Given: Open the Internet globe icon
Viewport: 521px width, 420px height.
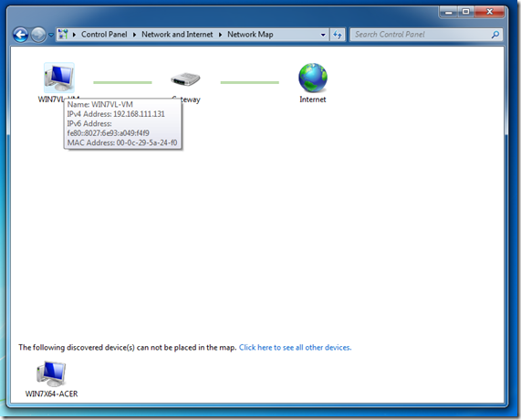Looking at the screenshot, I should click(313, 78).
